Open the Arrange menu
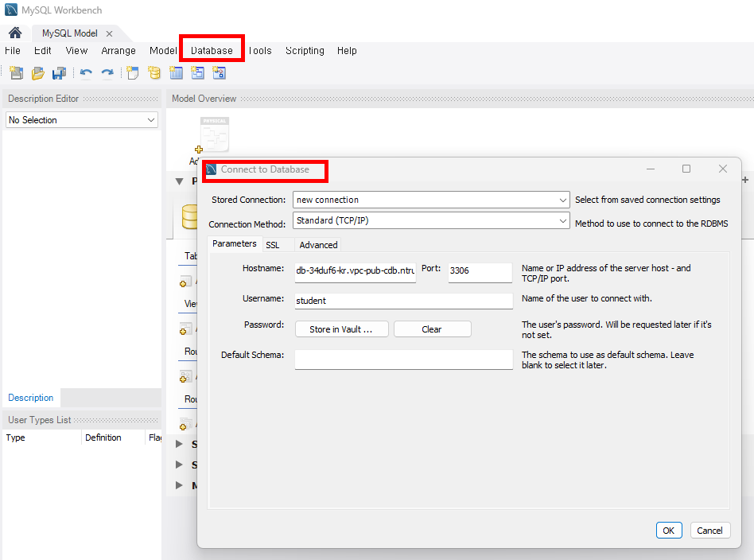Screen dimensions: 754x560 (x=119, y=51)
